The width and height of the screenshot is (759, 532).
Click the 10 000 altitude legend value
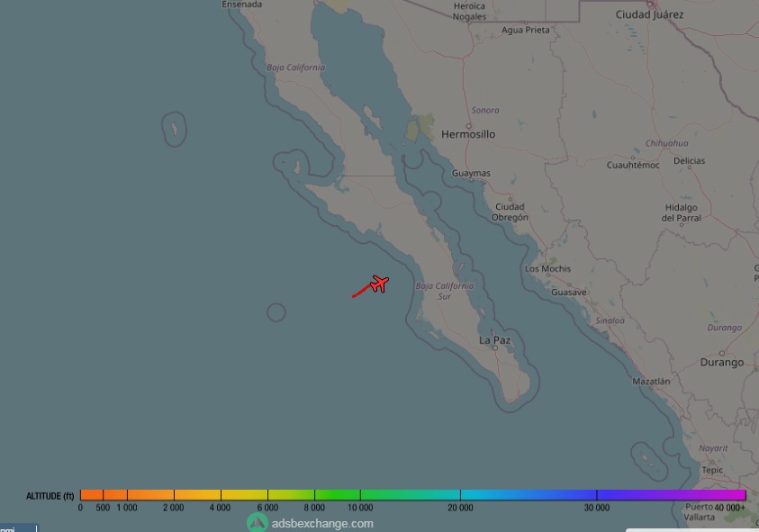(360, 508)
